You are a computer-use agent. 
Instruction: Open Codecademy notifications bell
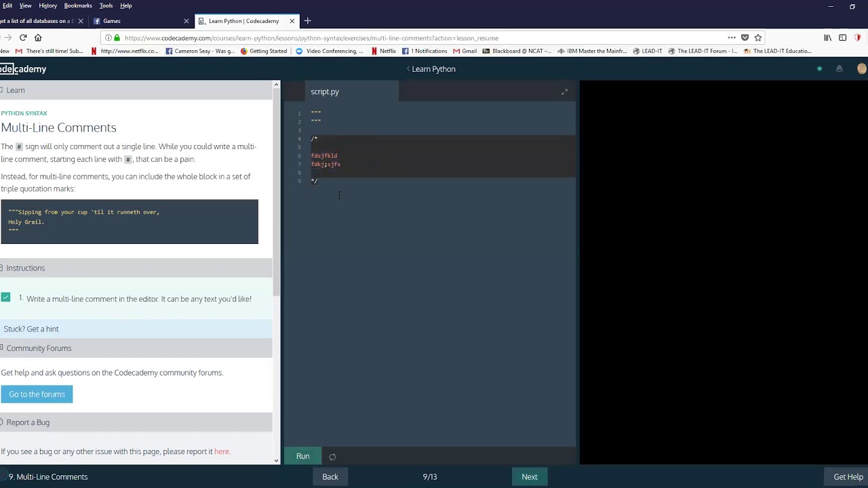(839, 68)
